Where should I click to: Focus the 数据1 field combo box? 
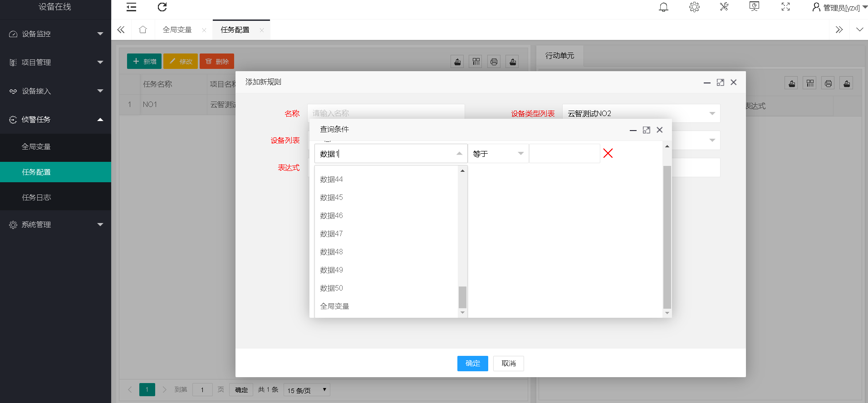point(391,154)
